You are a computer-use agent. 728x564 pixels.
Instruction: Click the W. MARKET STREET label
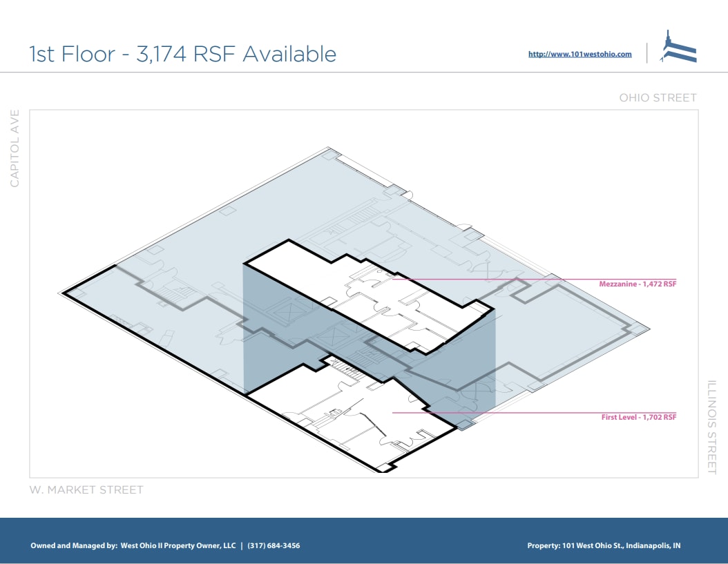point(86,489)
